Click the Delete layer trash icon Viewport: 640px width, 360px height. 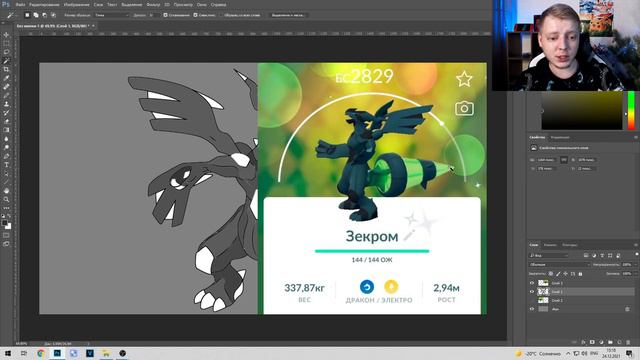628,342
